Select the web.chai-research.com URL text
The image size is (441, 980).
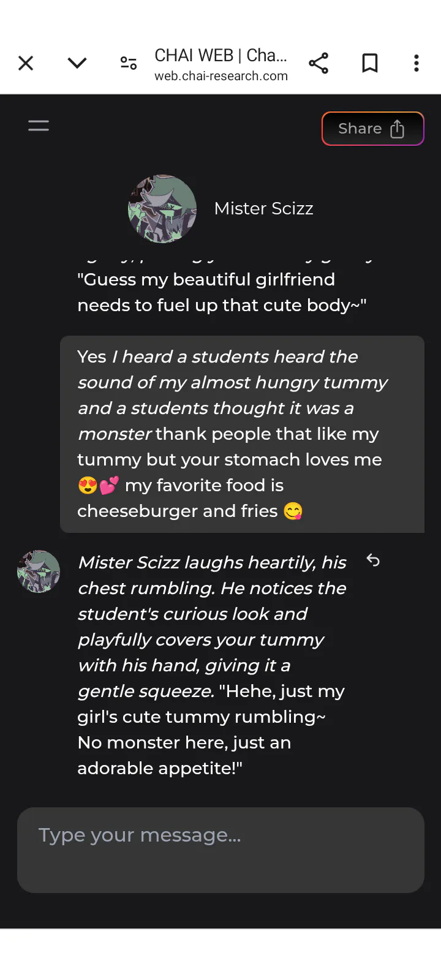coord(221,76)
